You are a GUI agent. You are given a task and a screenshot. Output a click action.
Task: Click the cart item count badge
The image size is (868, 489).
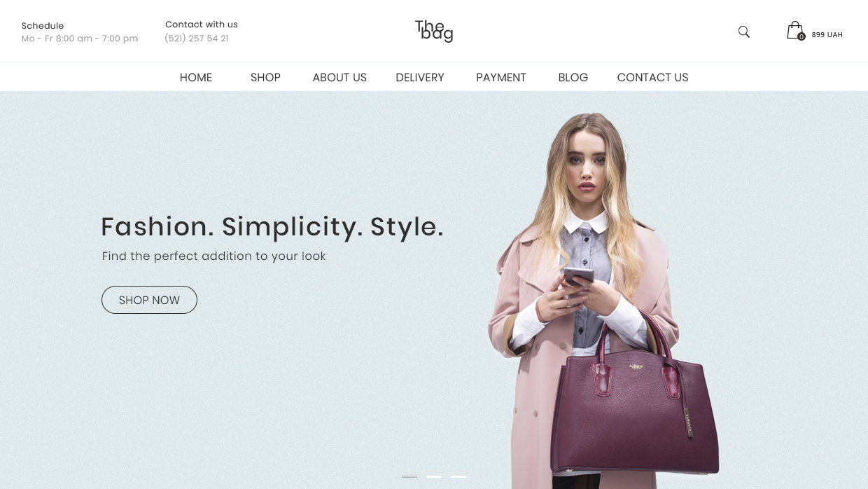coord(801,36)
